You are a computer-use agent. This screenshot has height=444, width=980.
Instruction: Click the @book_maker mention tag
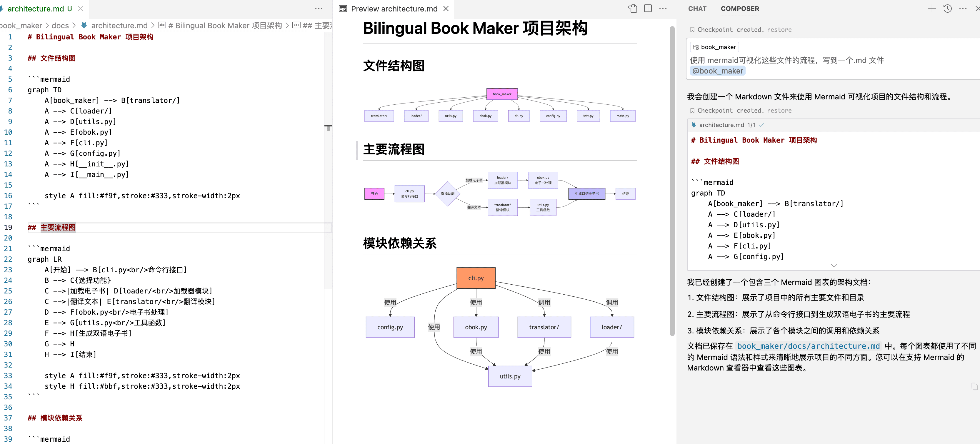click(717, 71)
